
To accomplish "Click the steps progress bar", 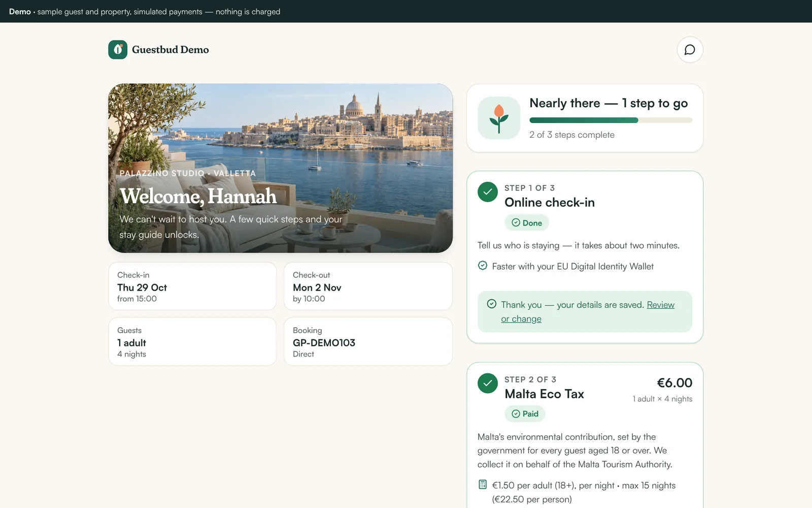I will click(611, 120).
